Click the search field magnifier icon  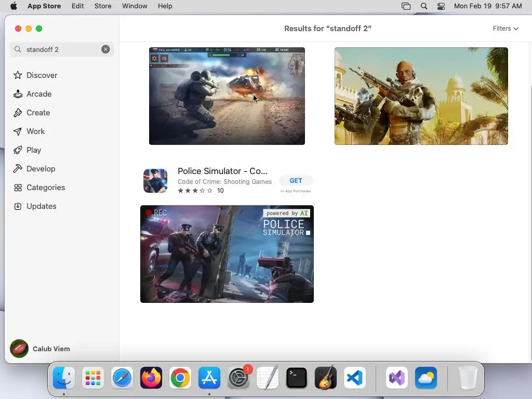[18, 49]
